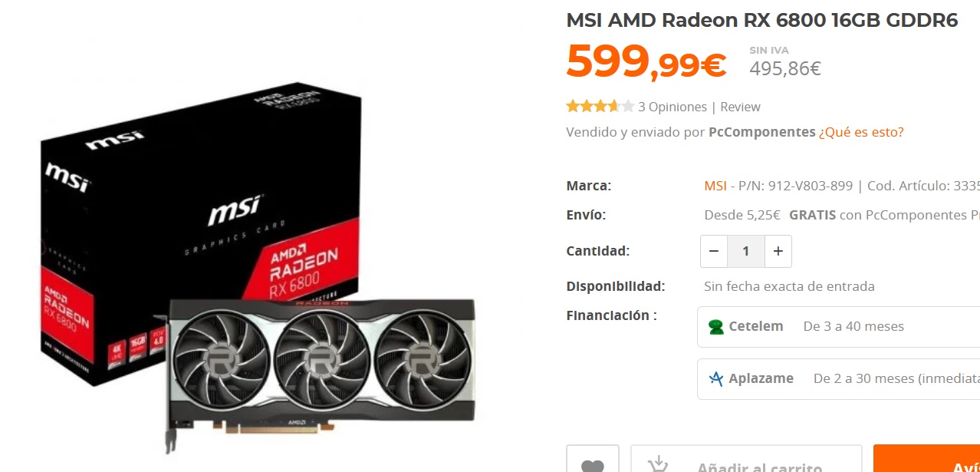
Task: Click the heart wishlist icon button
Action: pyautogui.click(x=592, y=461)
